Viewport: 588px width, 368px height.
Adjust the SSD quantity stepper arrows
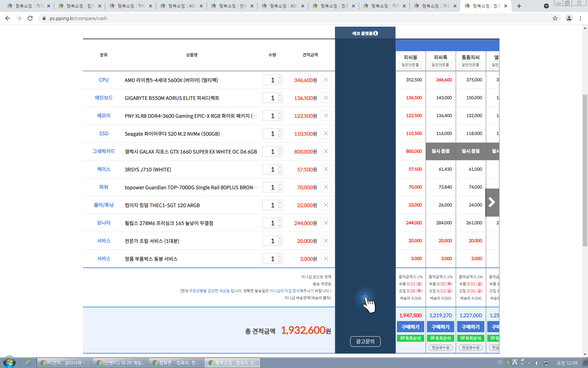point(280,134)
